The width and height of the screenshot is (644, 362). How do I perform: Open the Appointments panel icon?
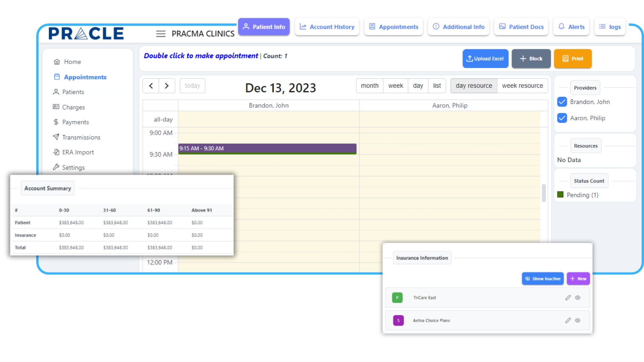pyautogui.click(x=372, y=26)
